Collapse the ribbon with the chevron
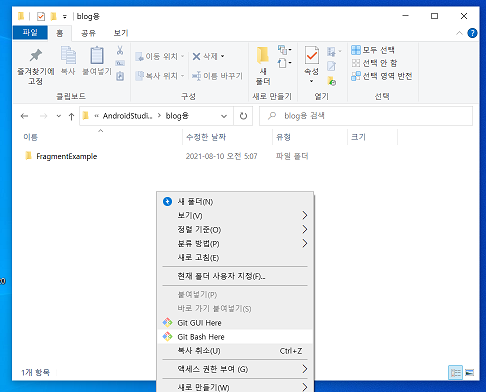 (459, 33)
